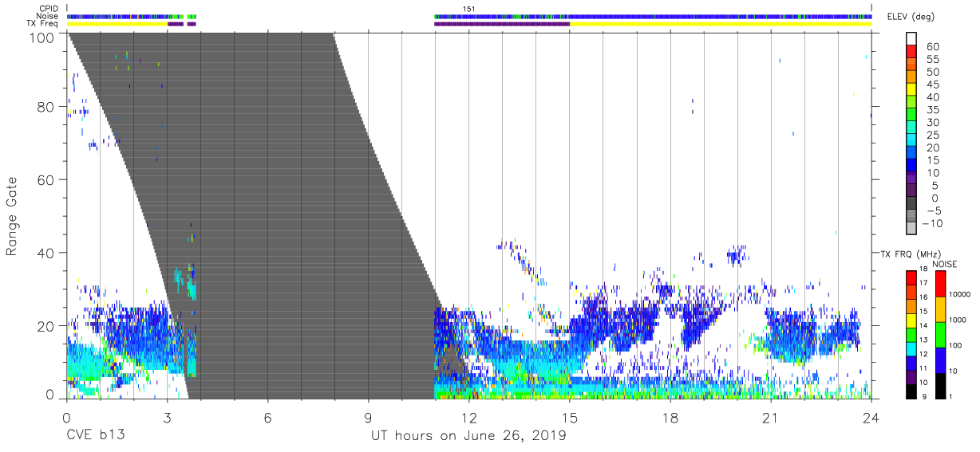Click the white top segment of ELEV colorbar
The height and width of the screenshot is (452, 980).
(911, 38)
